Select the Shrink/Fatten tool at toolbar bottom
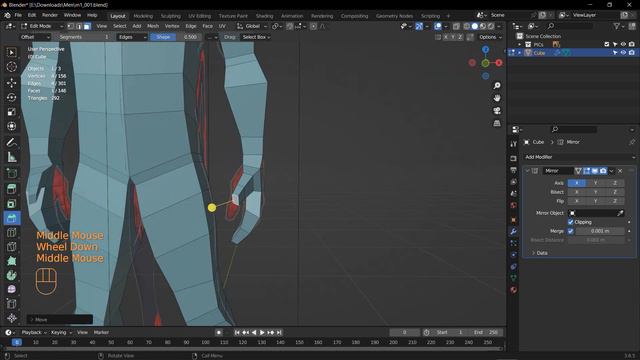 coord(11,318)
